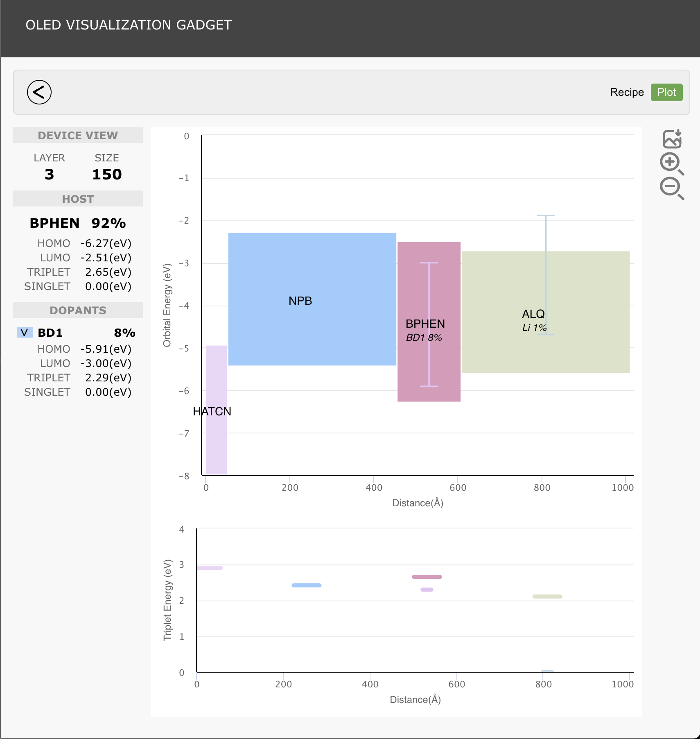
Task: Save the chart as image
Action: (672, 139)
